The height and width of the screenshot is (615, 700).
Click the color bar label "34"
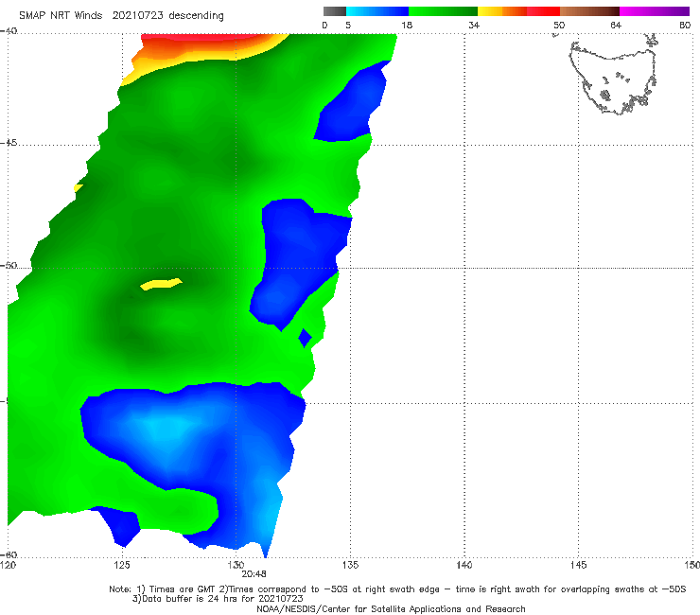click(474, 25)
